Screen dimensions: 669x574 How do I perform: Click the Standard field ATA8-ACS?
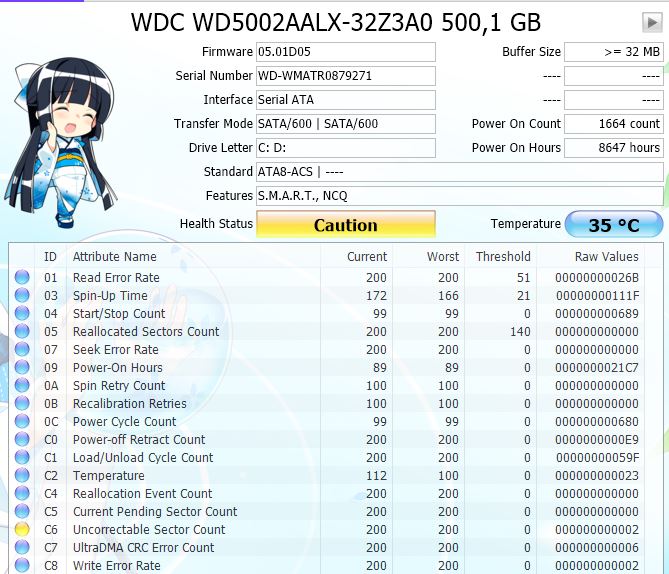[x=460, y=172]
